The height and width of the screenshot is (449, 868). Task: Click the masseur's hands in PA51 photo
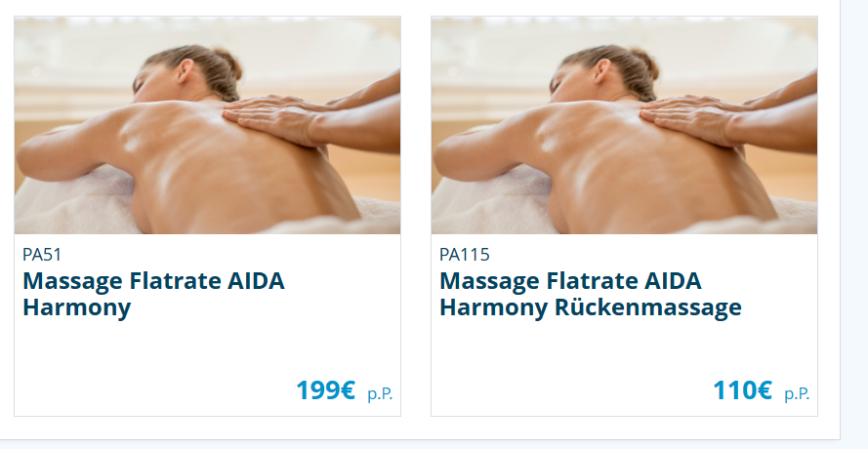point(274,117)
